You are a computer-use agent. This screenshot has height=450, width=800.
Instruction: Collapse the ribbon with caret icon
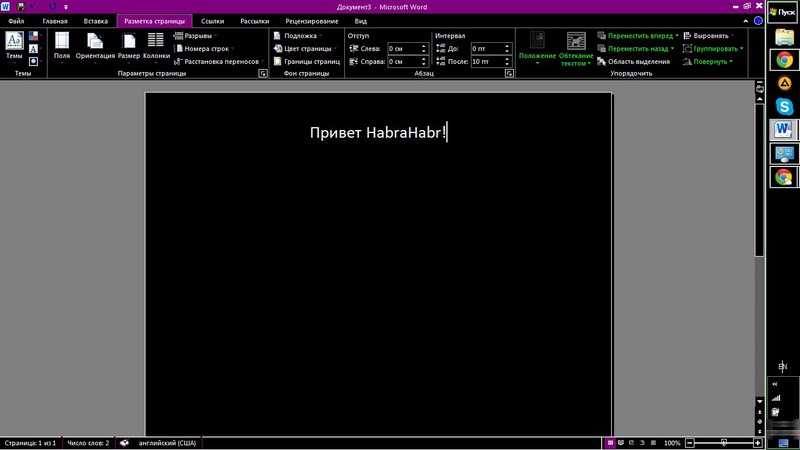[x=746, y=21]
